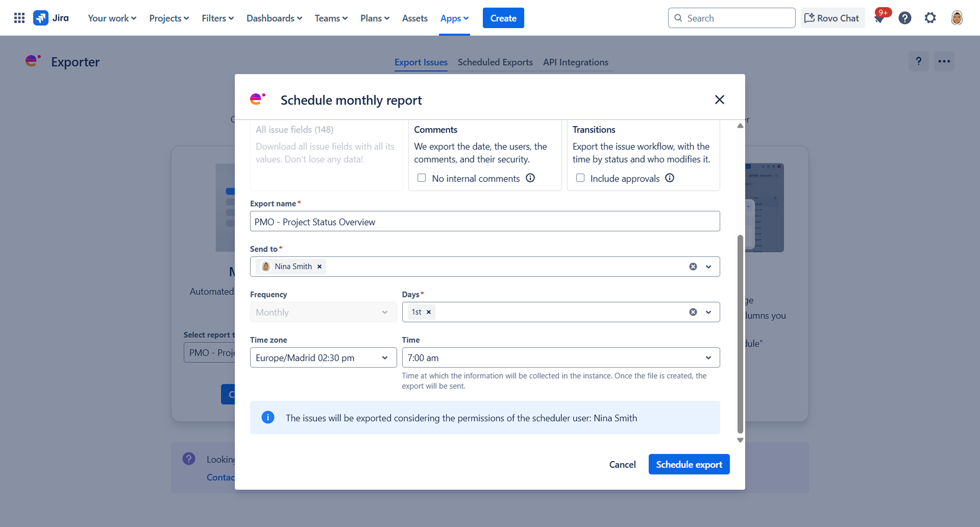Open Jira settings via the gear icon

tap(930, 18)
